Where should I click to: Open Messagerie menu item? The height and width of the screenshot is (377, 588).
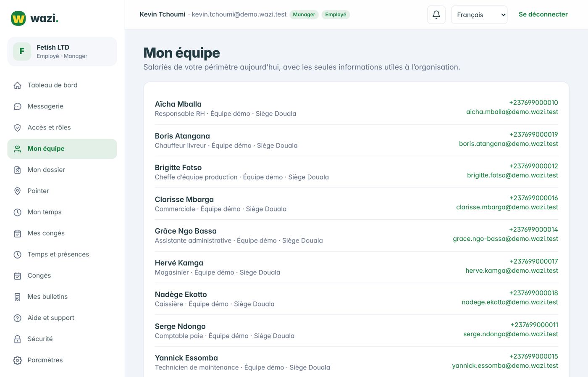tap(62, 107)
